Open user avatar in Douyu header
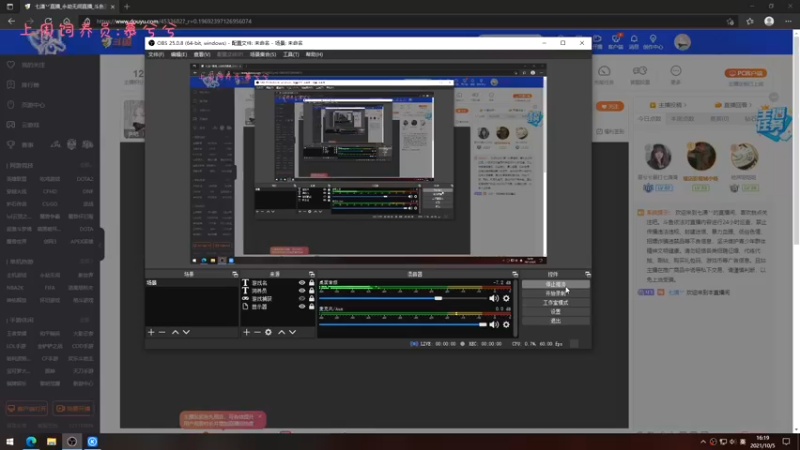The width and height of the screenshot is (800, 450). [682, 42]
